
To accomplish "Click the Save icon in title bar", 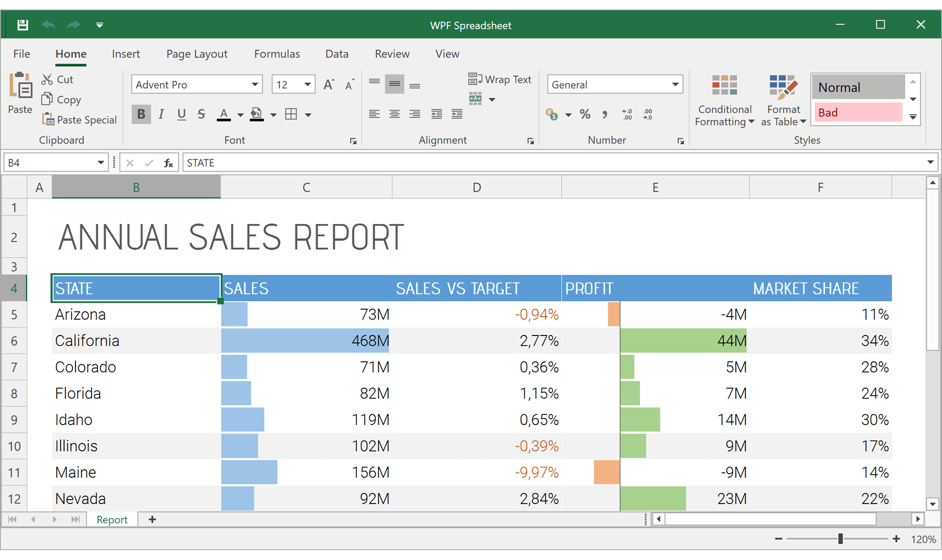I will click(x=22, y=25).
